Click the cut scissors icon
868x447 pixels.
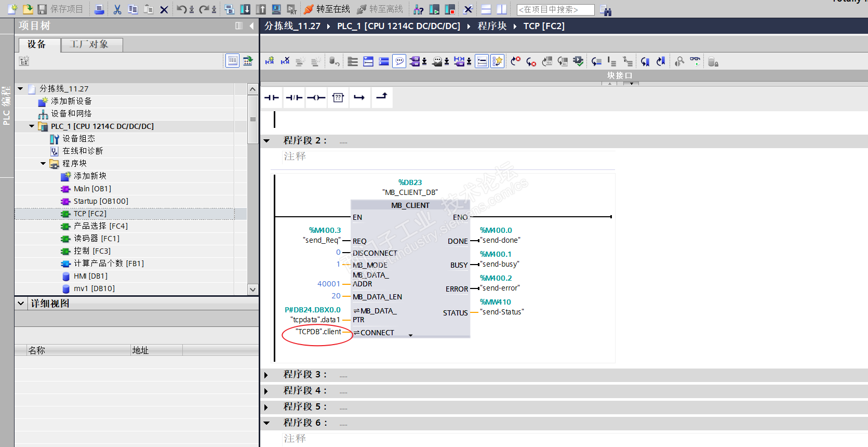[117, 9]
